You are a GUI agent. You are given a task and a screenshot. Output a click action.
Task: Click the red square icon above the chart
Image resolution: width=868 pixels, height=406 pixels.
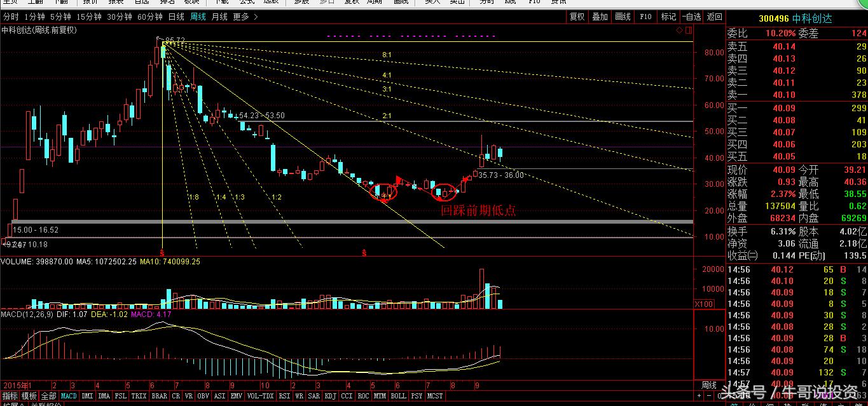click(688, 30)
